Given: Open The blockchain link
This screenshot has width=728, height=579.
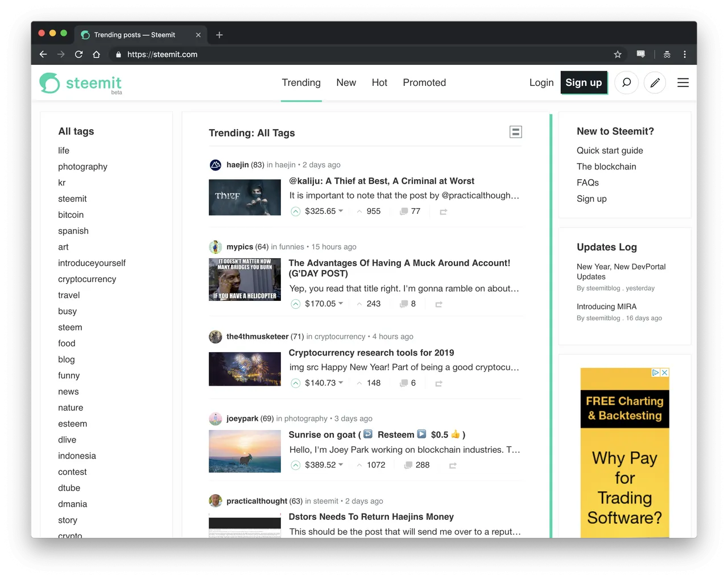Looking at the screenshot, I should pyautogui.click(x=606, y=167).
